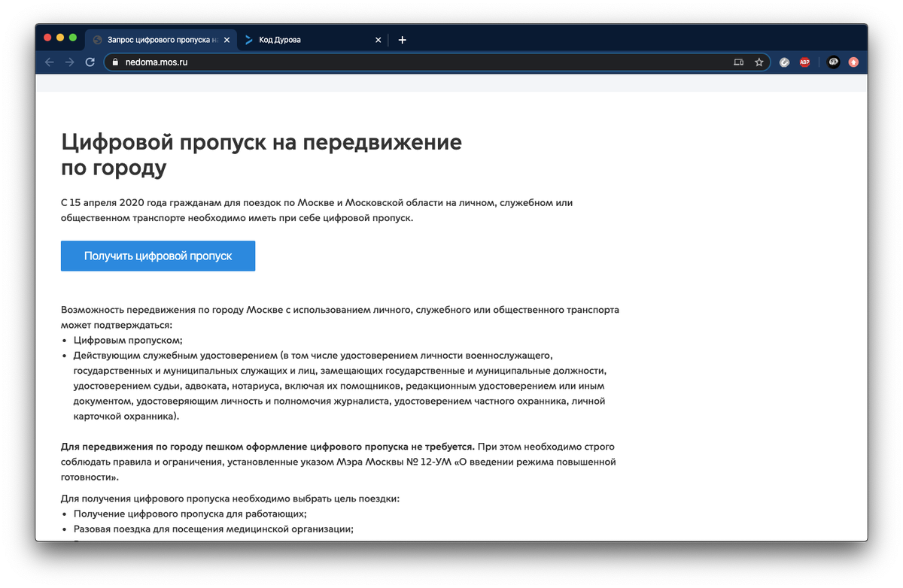Click bullet 'Разовая поездка для посещения медицинской организации'
Image resolution: width=903 pixels, height=588 pixels.
click(214, 529)
